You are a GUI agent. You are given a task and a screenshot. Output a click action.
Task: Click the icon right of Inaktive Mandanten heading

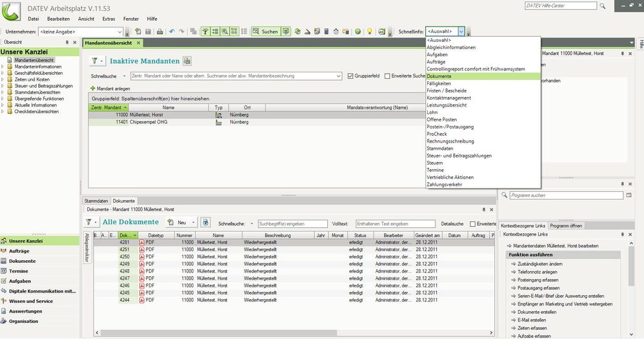(186, 61)
